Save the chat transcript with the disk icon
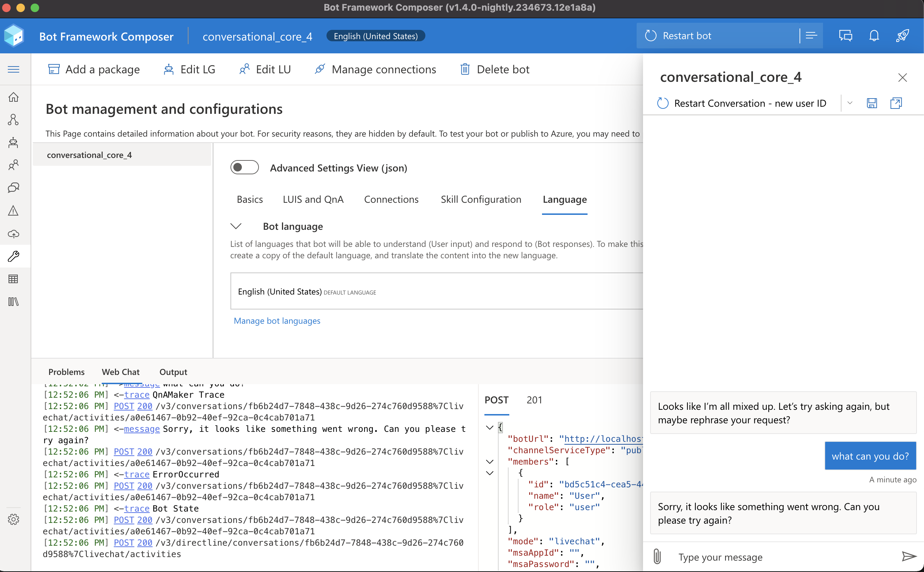 (872, 103)
